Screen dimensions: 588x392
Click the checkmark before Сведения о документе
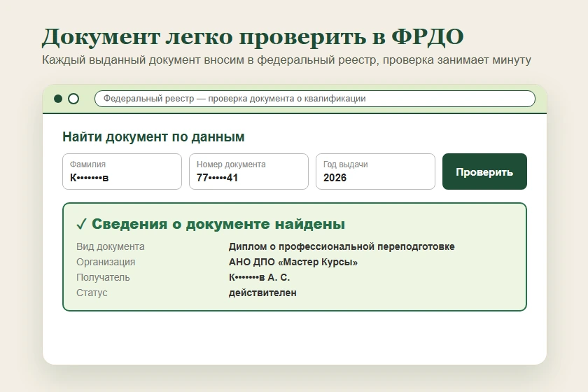[81, 224]
